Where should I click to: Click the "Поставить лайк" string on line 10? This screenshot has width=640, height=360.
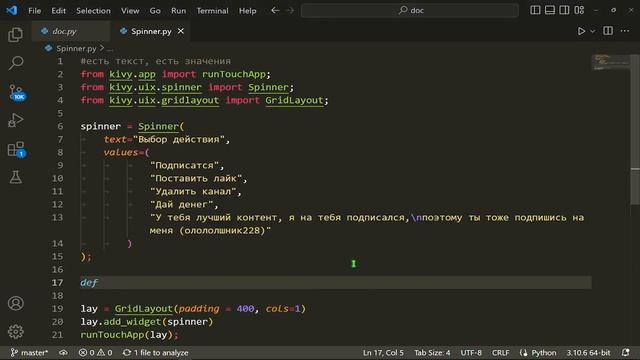(196, 178)
